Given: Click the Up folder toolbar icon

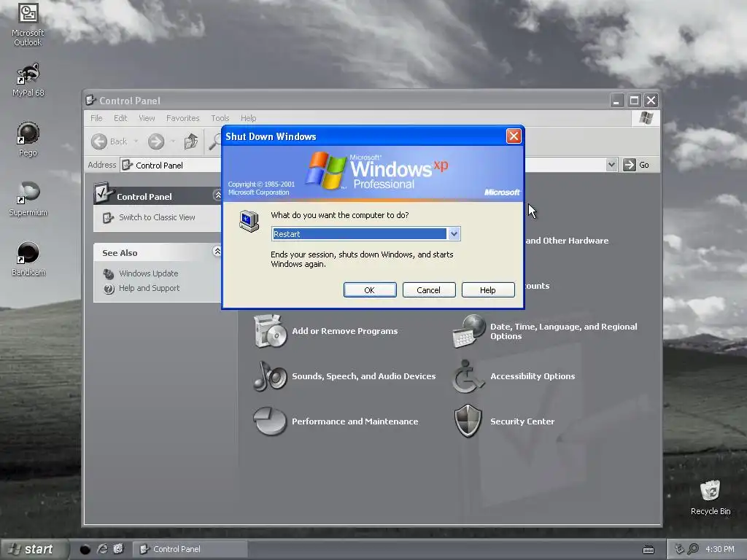Looking at the screenshot, I should tap(191, 141).
